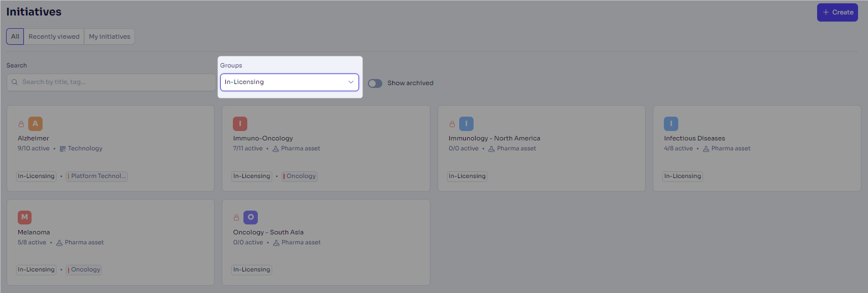This screenshot has width=868, height=293.
Task: Click the plus icon in Create button
Action: pyautogui.click(x=826, y=12)
